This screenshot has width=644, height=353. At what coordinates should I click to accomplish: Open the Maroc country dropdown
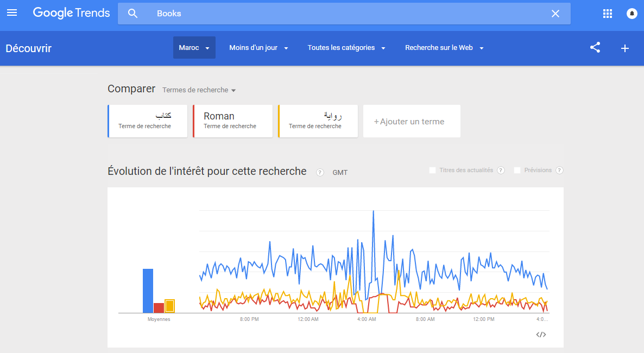(194, 48)
